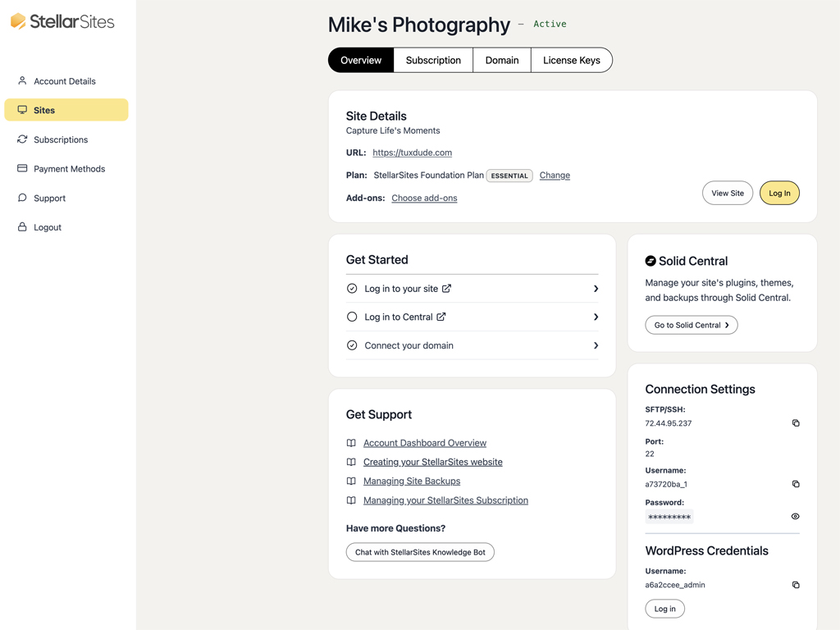Open the https://tuxdude.com URL link
Viewport: 840px width, 630px height.
pos(412,153)
